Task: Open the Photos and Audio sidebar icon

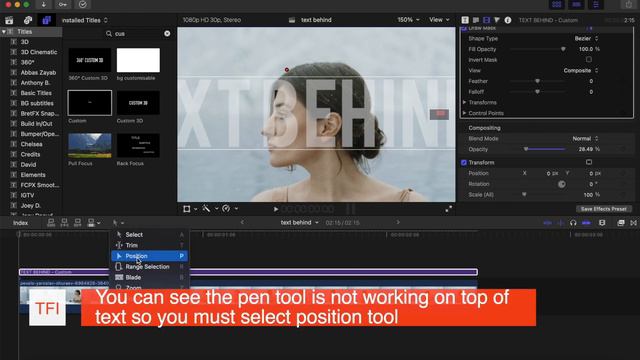Action: [x=28, y=20]
